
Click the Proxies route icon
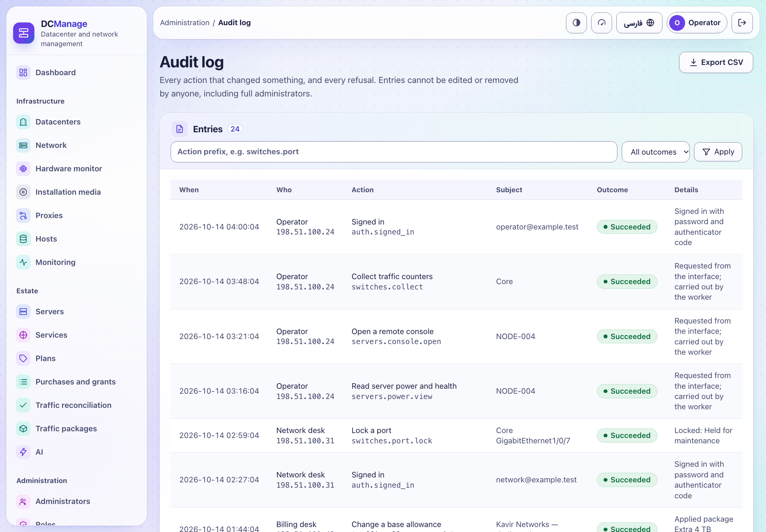23,215
